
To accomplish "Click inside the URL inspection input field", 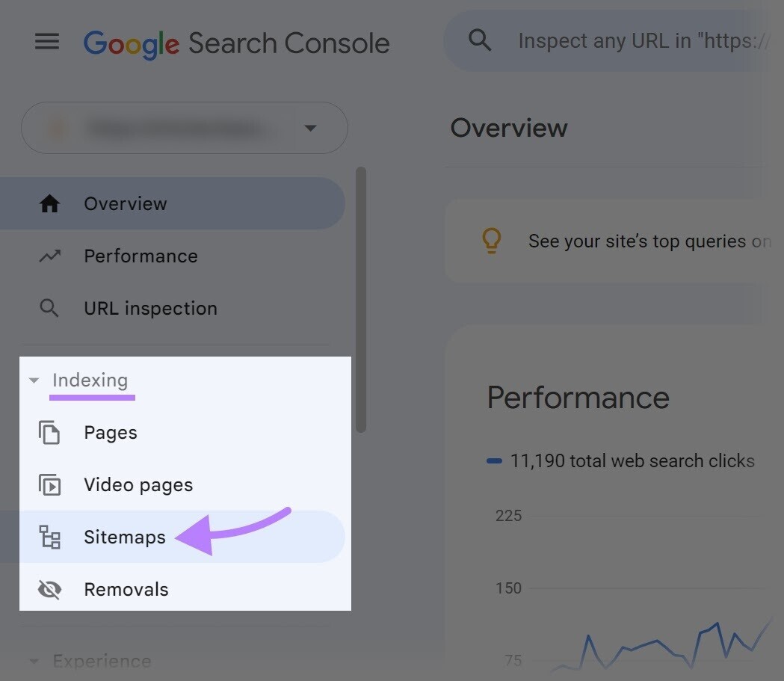I will point(643,40).
